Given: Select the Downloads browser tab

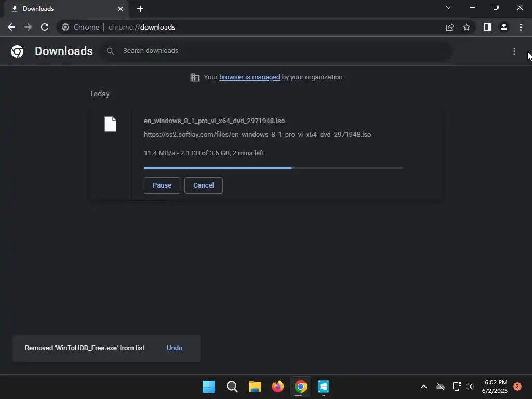Looking at the screenshot, I should coord(66,9).
